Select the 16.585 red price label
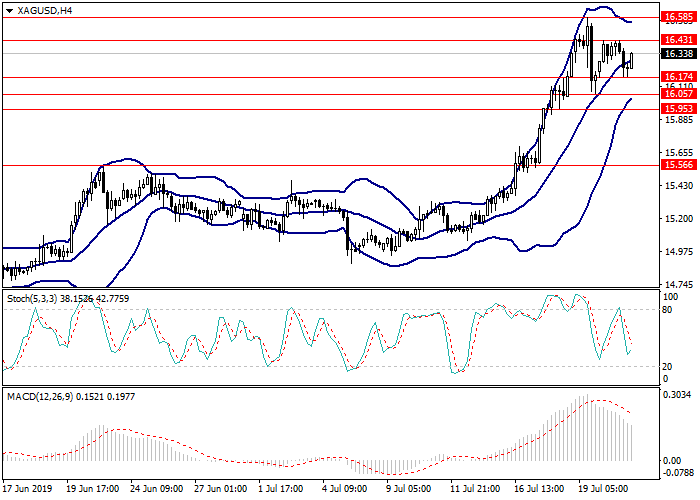This screenshot has width=700, height=500. click(x=677, y=17)
